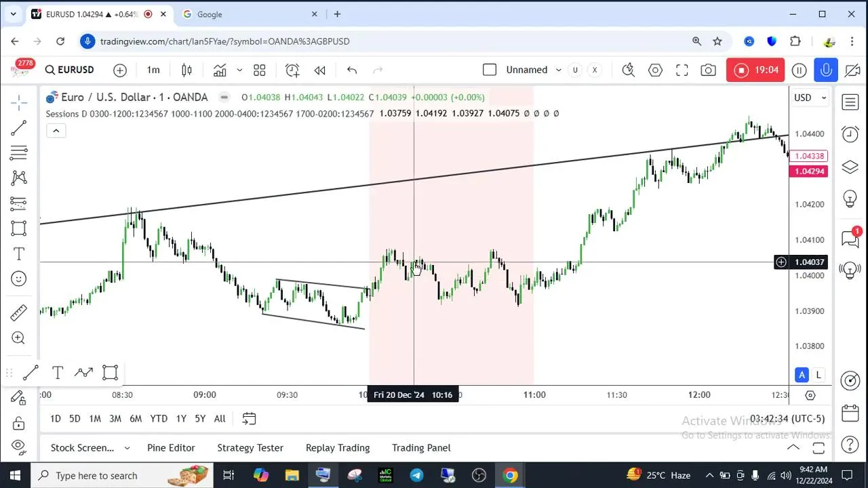Set range to All
Screen dimensions: 868x488
(220, 419)
